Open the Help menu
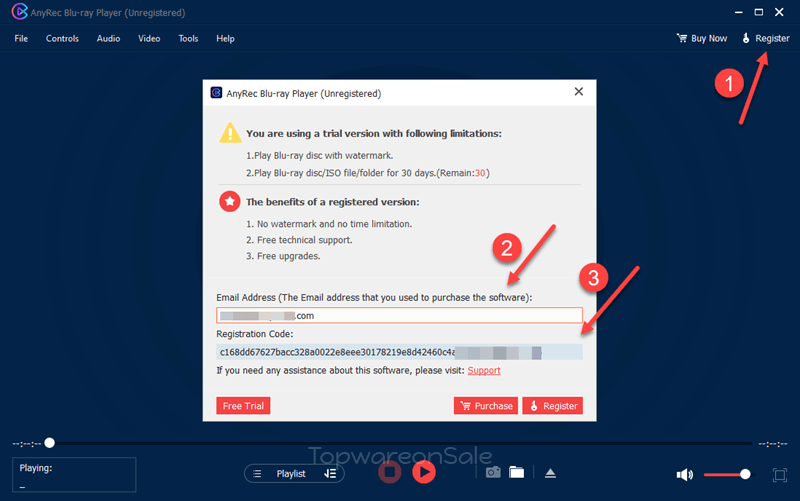Viewport: 800px width, 501px height. pyautogui.click(x=225, y=39)
